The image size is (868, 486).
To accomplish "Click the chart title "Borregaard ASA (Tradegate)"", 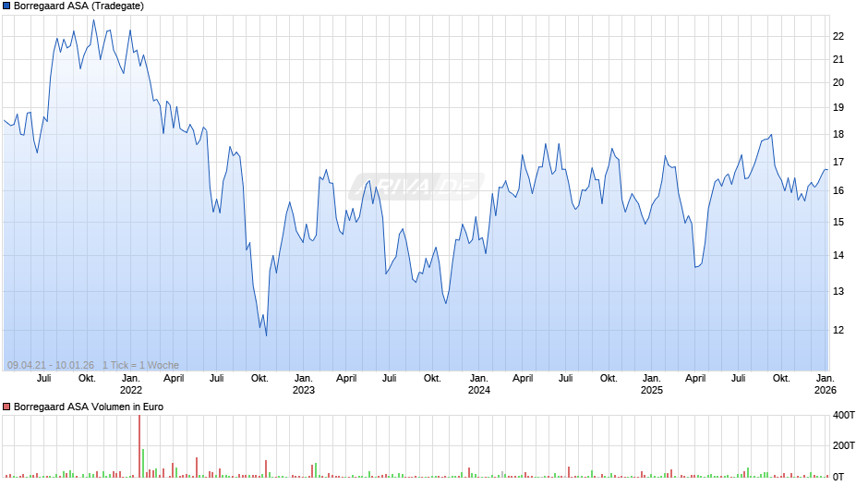I will coord(78,6).
